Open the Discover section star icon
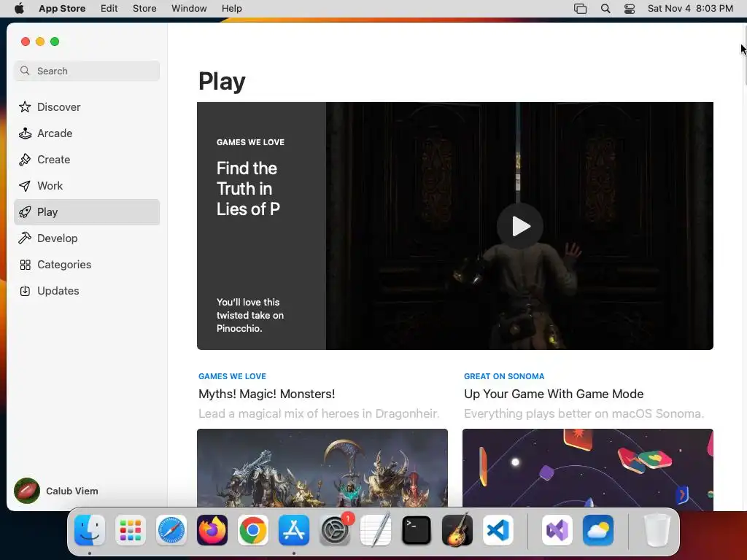 click(25, 106)
